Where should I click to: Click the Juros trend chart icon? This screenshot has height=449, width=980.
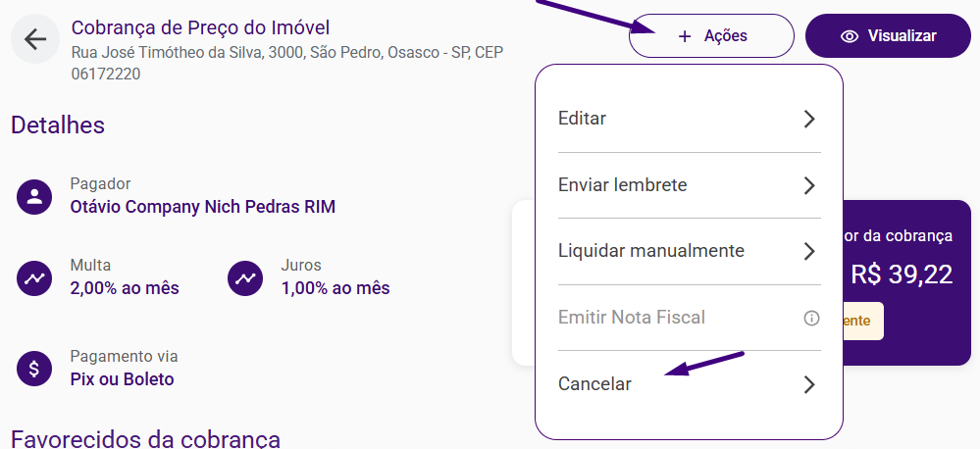245,278
